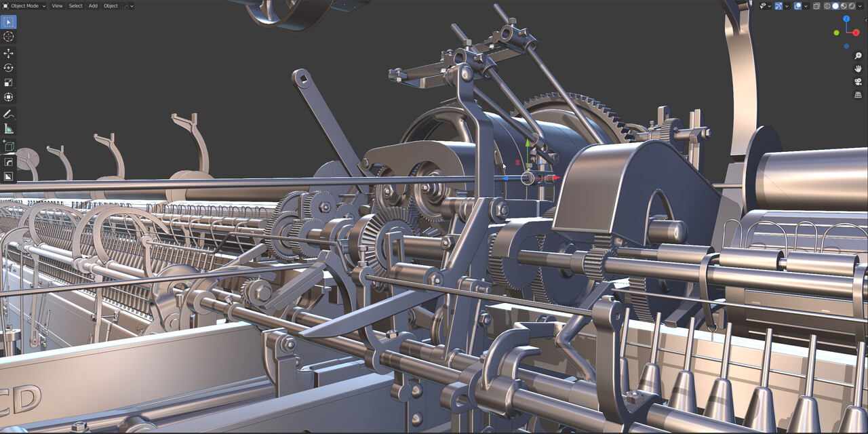Image resolution: width=868 pixels, height=434 pixels.
Task: Open the Object menu
Action: pyautogui.click(x=111, y=5)
